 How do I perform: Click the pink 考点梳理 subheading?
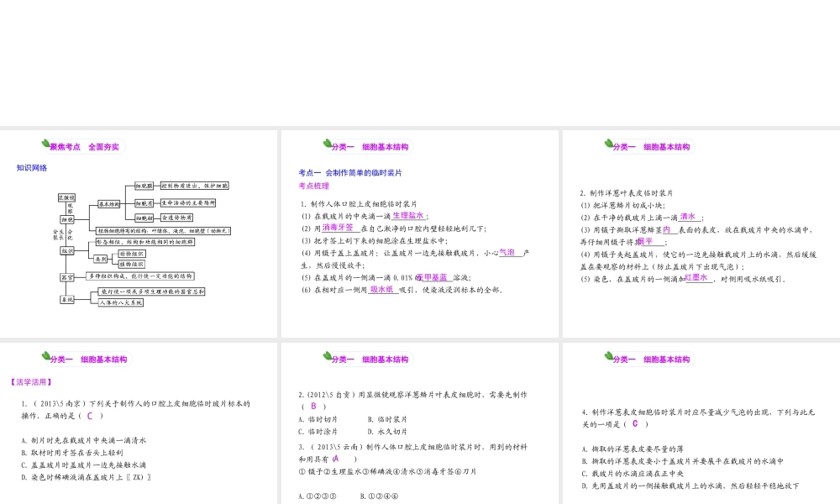point(313,186)
